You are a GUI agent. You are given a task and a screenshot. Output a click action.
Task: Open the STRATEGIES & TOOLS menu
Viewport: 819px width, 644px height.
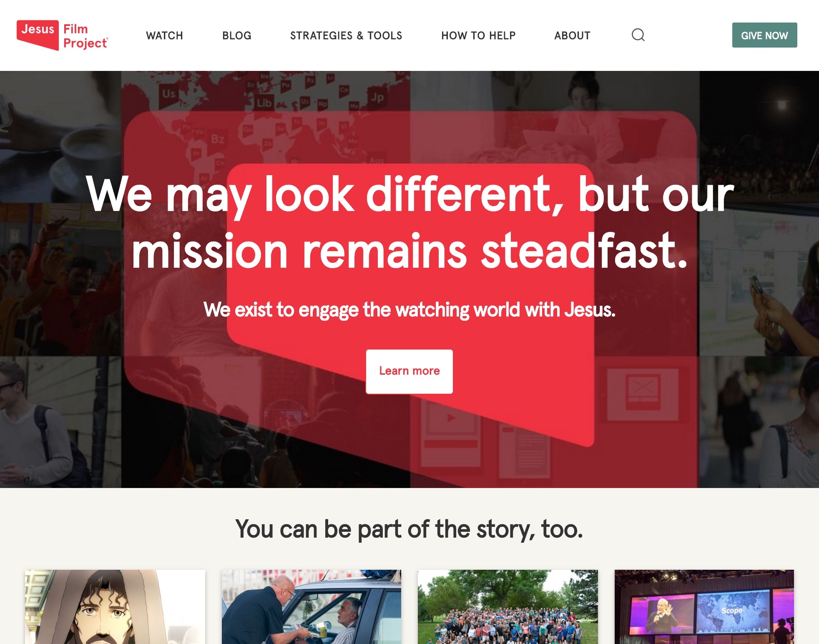[346, 35]
